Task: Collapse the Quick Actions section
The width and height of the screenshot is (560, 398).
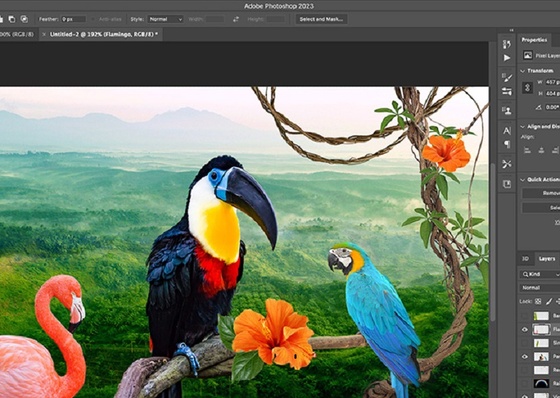Action: [x=523, y=179]
